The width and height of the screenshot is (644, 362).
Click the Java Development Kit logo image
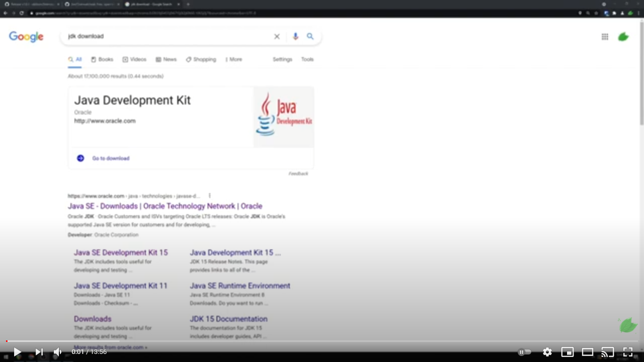tap(284, 117)
